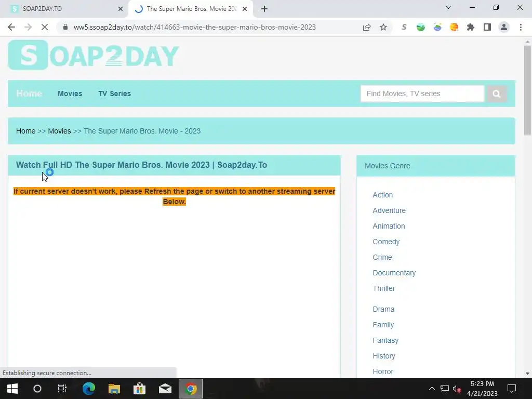Open the Mail app from taskbar
The height and width of the screenshot is (399, 532).
pyautogui.click(x=165, y=389)
